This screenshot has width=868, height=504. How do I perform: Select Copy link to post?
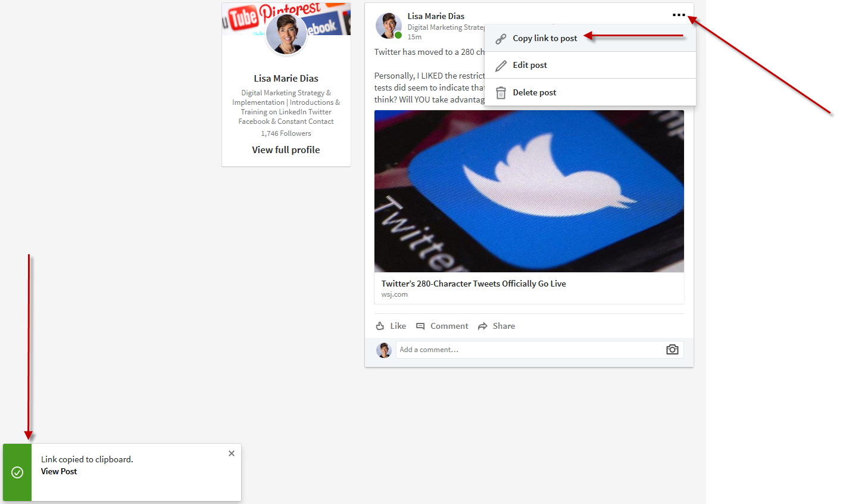pos(545,38)
